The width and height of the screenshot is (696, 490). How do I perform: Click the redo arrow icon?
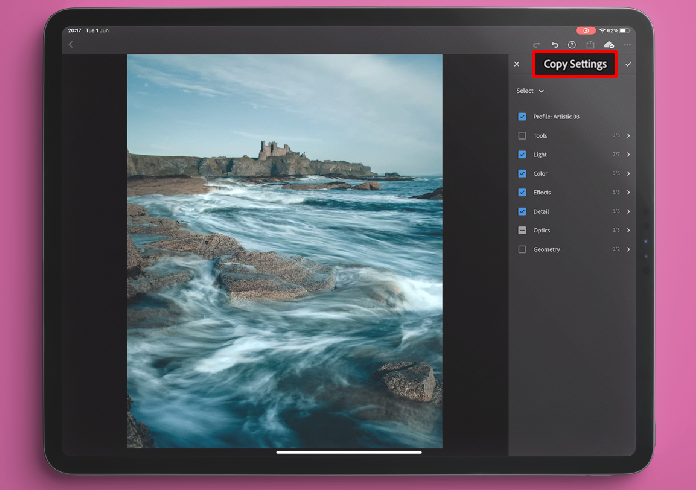537,45
